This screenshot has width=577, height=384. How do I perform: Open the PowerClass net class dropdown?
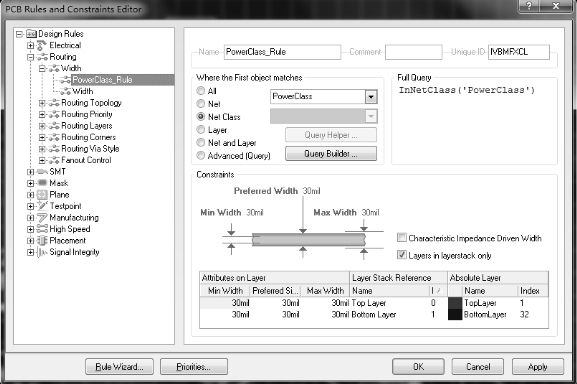(371, 97)
